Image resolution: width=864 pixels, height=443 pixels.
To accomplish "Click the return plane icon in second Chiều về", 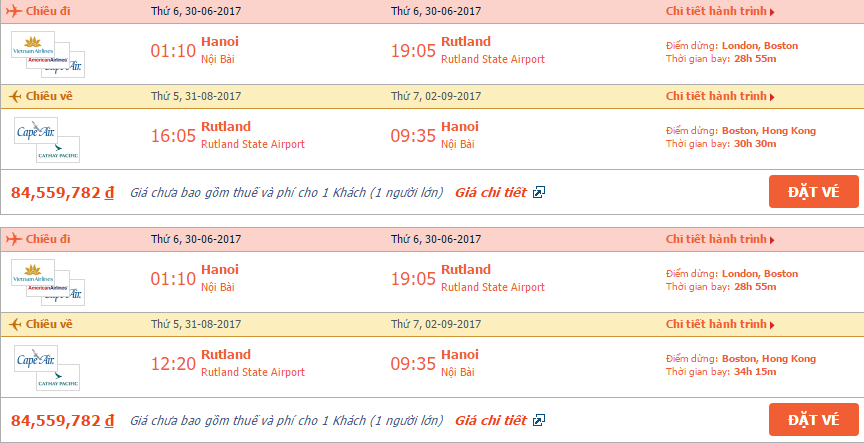I will tap(15, 324).
